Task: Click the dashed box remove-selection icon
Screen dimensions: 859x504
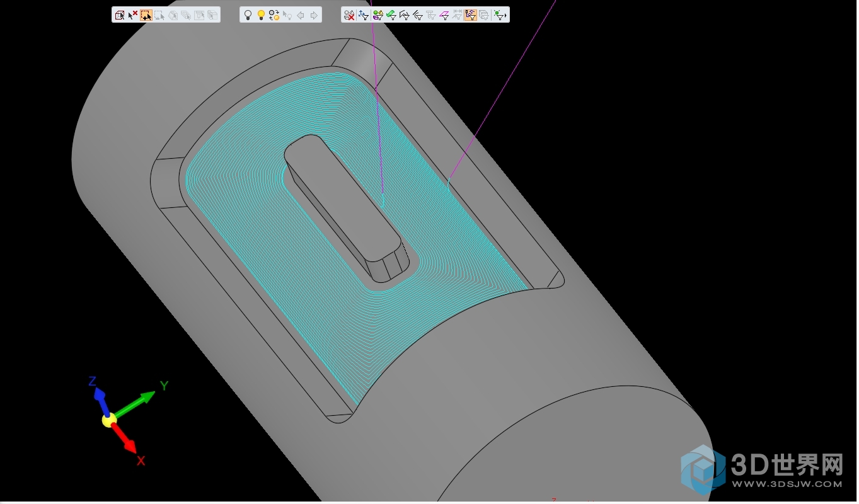Action: pyautogui.click(x=159, y=15)
